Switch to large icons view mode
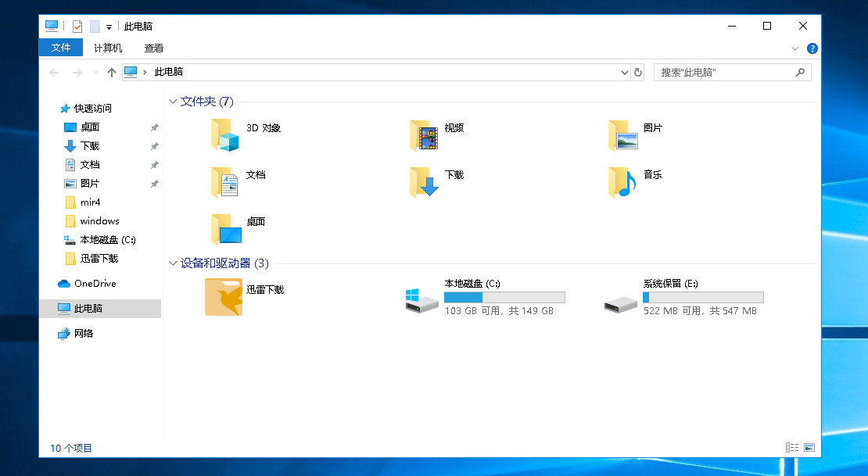 pos(809,448)
